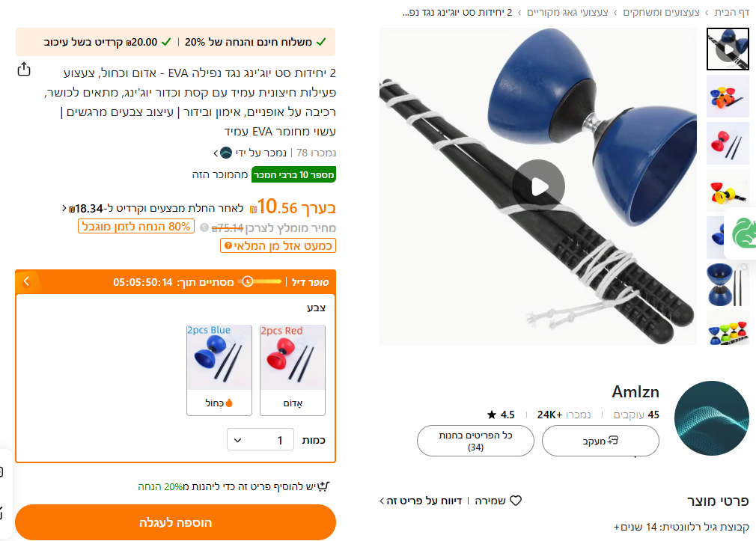Open the green squirrel floating widget
This screenshot has height=541, width=756.
[743, 233]
